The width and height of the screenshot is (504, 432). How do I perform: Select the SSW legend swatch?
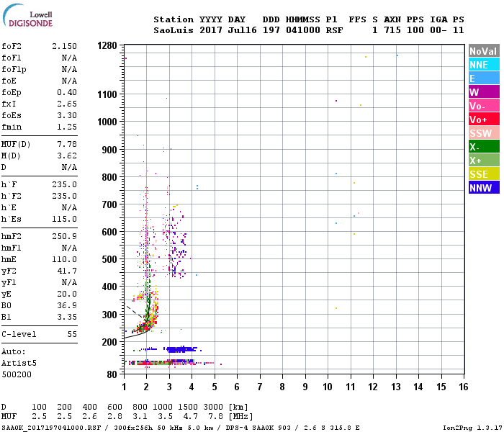484,132
